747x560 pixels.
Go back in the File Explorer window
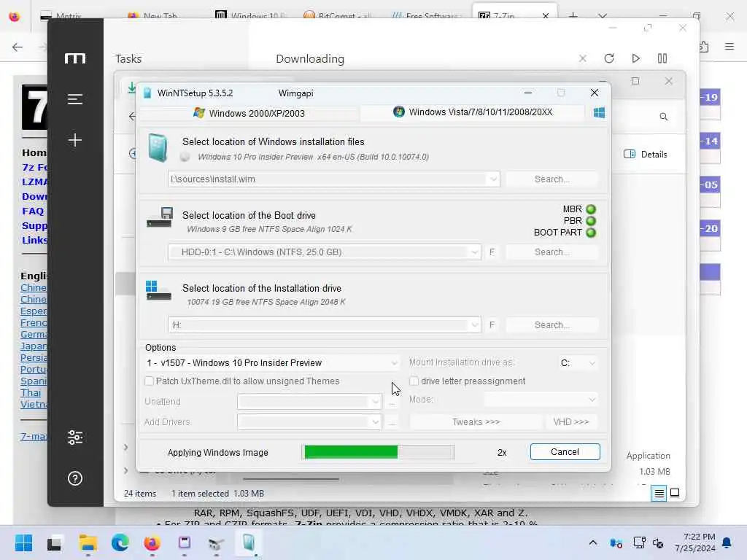pos(132,116)
